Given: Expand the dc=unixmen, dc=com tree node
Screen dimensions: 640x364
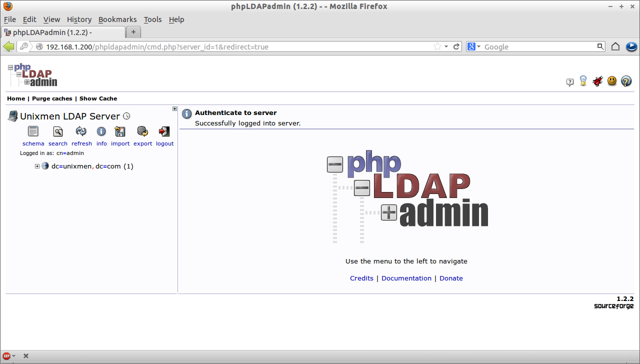Looking at the screenshot, I should click(37, 166).
